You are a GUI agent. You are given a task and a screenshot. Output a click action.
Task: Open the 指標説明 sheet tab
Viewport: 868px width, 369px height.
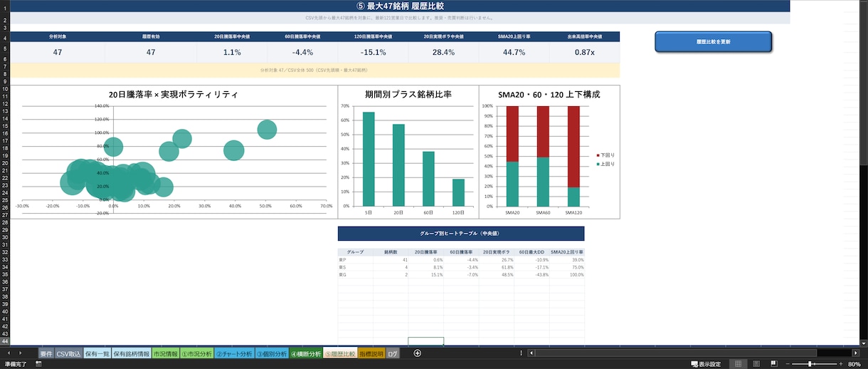pyautogui.click(x=371, y=353)
